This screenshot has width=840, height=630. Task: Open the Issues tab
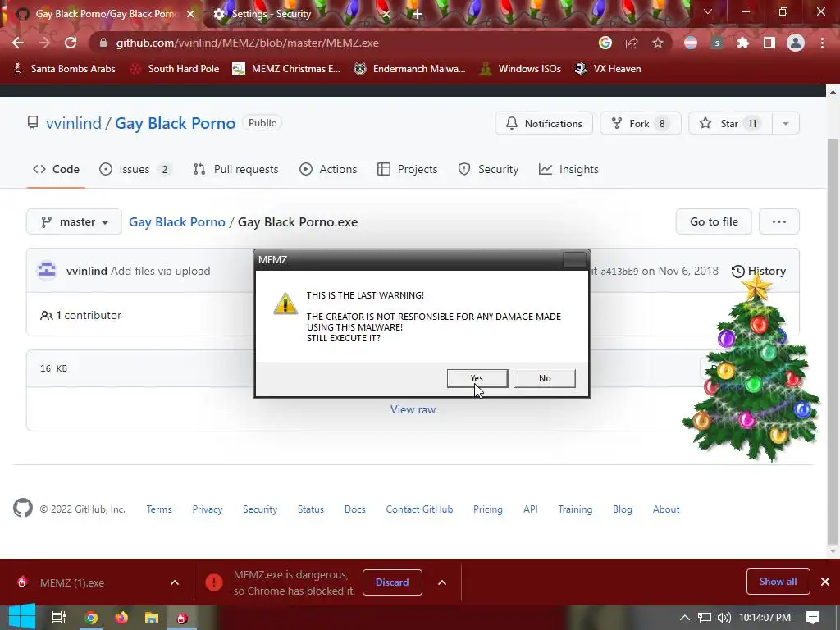pyautogui.click(x=135, y=169)
